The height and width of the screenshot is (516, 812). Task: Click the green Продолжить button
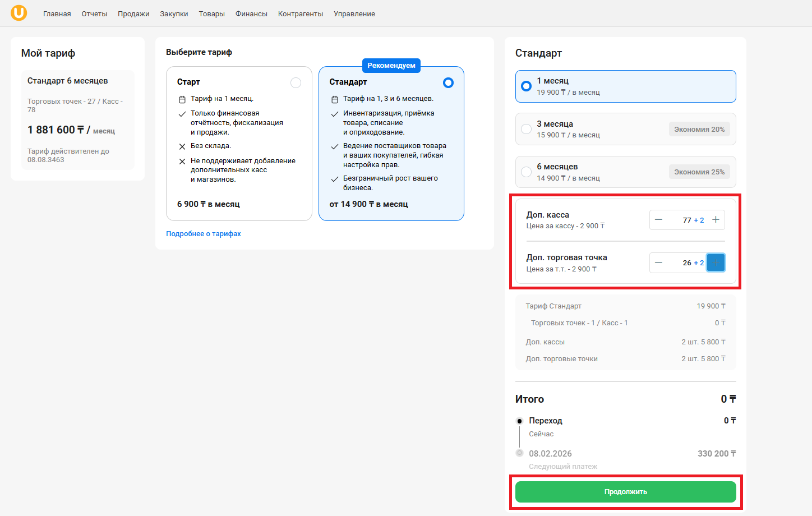tap(625, 492)
